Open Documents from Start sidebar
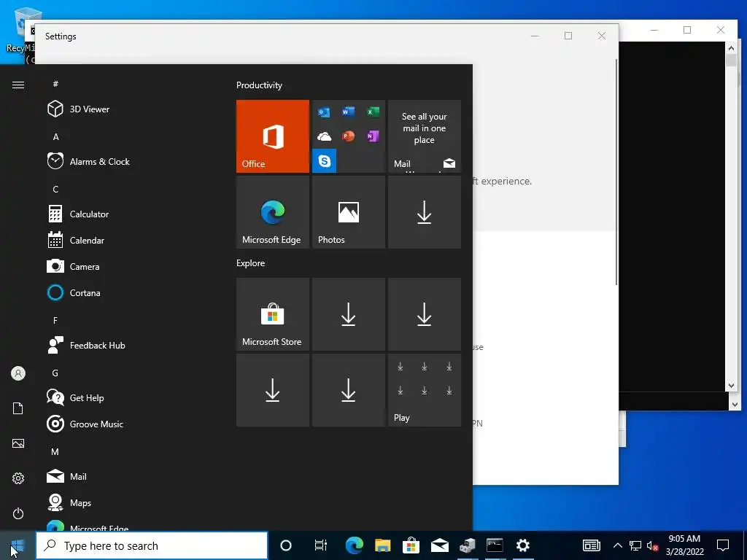 click(18, 408)
